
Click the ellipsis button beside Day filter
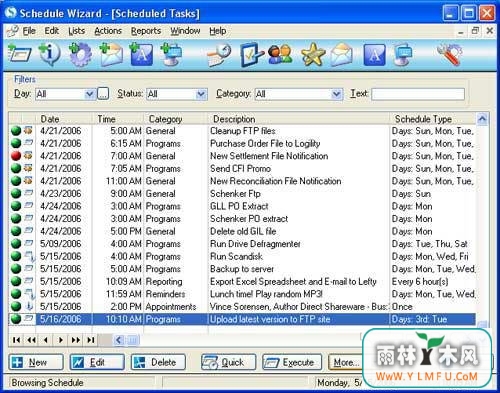[103, 94]
